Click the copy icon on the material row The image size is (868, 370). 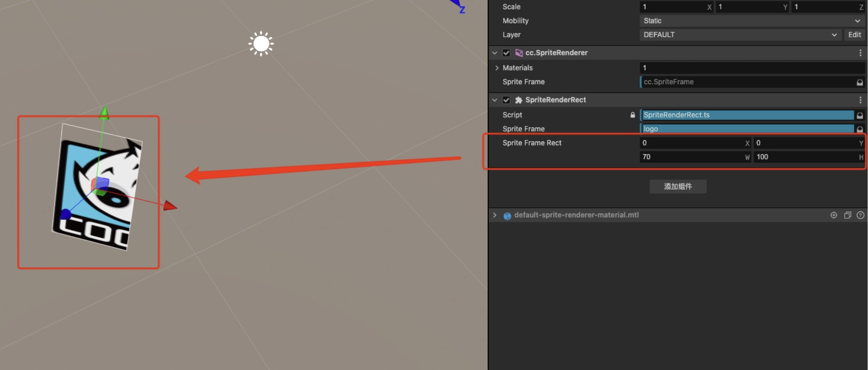(847, 215)
